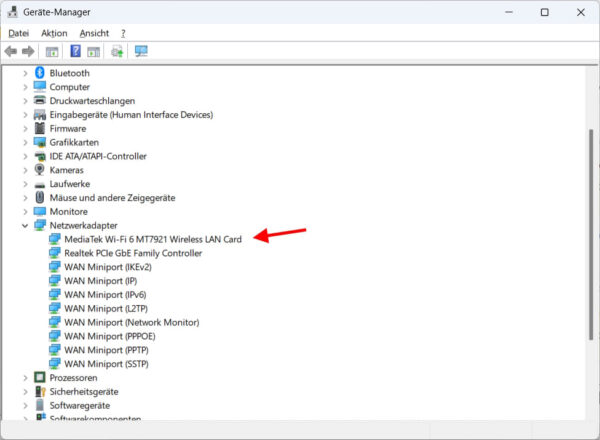
Task: Maximize the Geräte-Manager window
Action: (x=545, y=12)
